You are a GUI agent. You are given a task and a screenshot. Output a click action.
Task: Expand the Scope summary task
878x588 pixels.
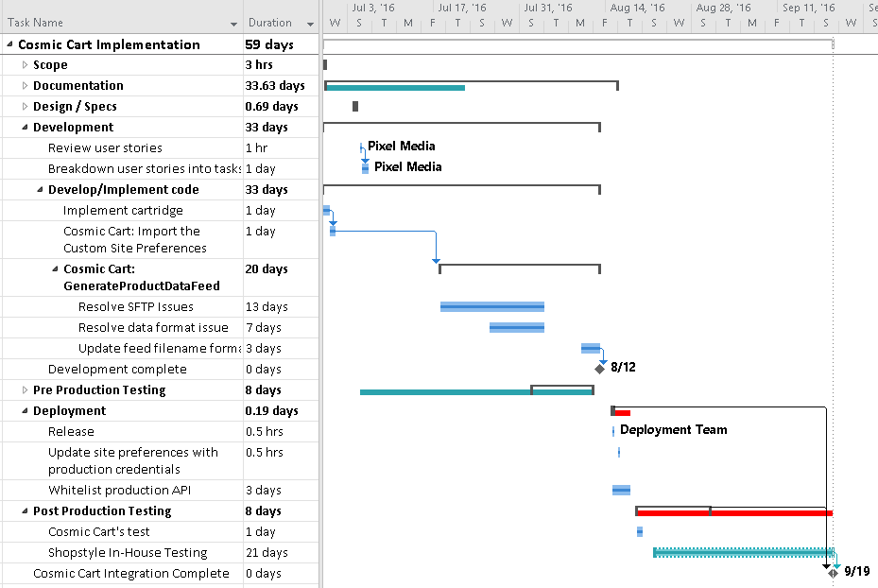pos(25,65)
